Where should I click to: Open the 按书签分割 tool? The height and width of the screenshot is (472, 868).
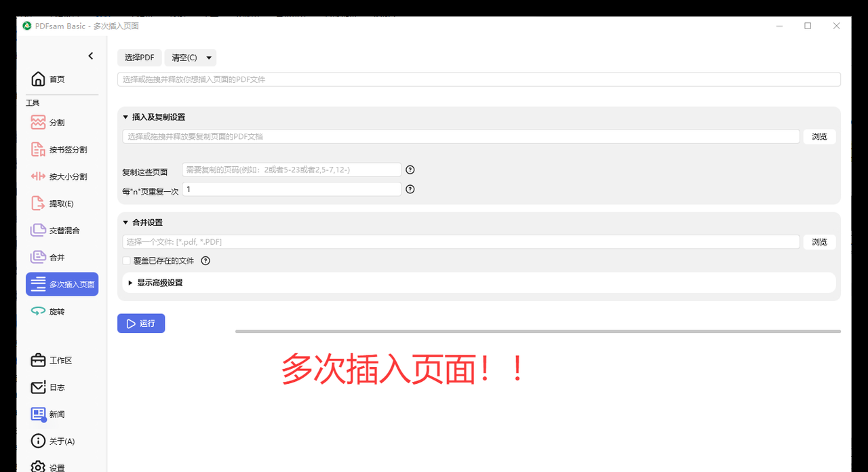(62, 149)
